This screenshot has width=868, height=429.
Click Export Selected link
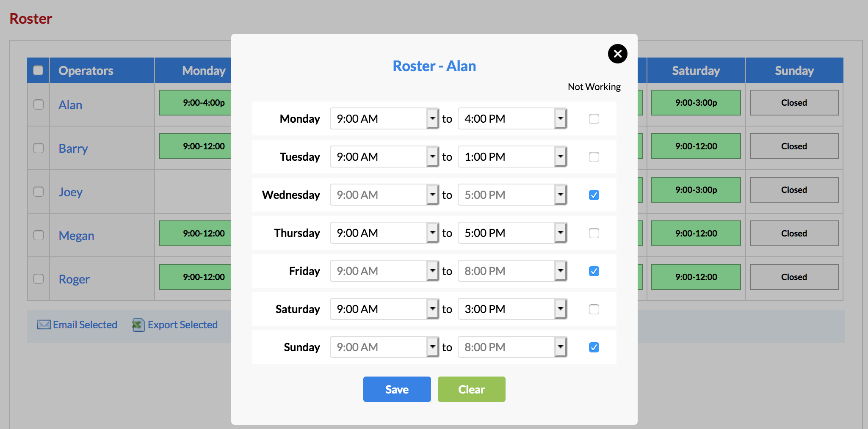[x=182, y=324]
